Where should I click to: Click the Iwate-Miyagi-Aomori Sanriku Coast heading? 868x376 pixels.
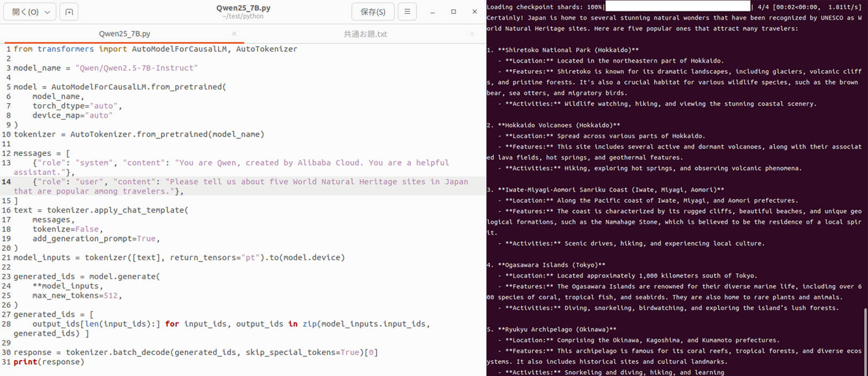[606, 190]
